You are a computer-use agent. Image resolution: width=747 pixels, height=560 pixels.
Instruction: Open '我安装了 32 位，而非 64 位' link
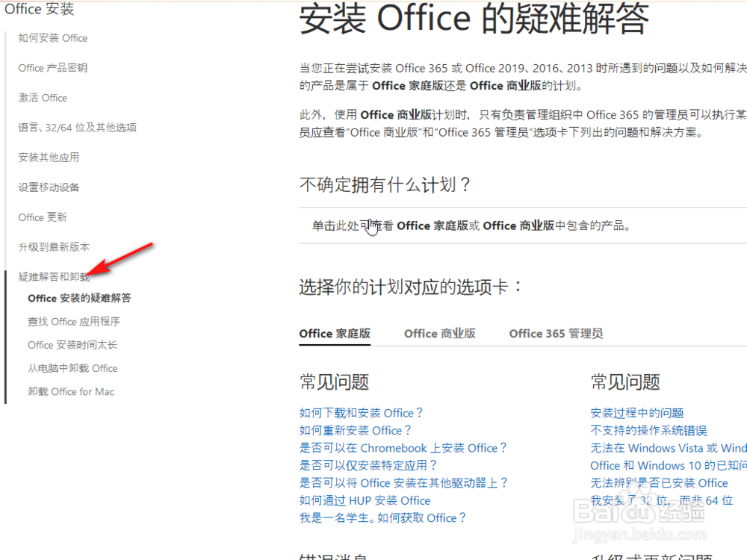pos(662,501)
